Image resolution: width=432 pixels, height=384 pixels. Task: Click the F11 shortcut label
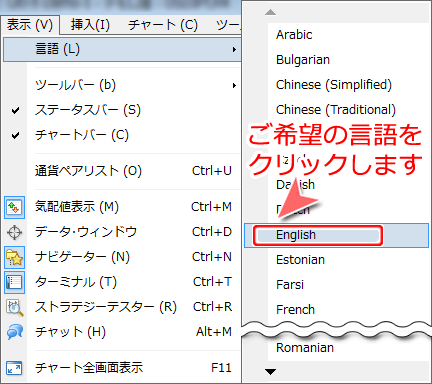[x=221, y=368]
